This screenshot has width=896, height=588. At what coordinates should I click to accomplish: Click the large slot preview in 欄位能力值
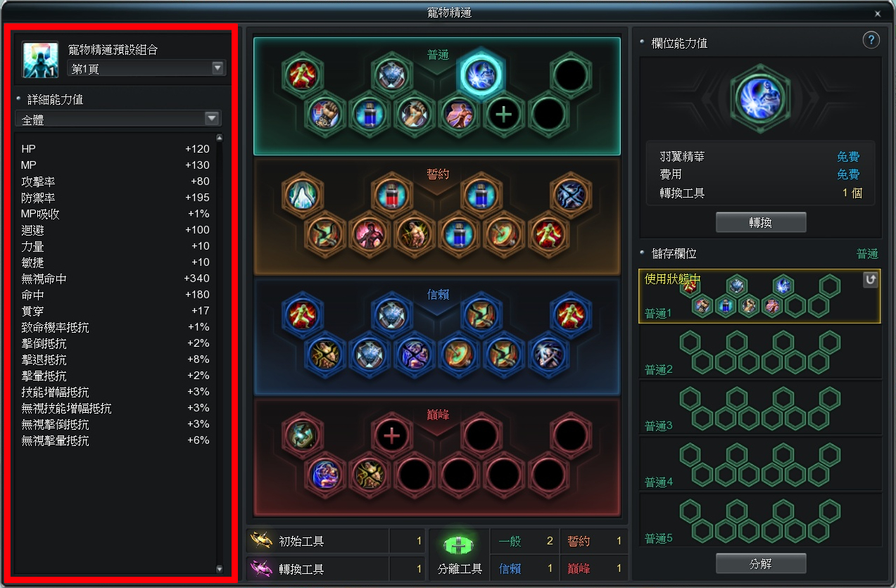[x=761, y=98]
